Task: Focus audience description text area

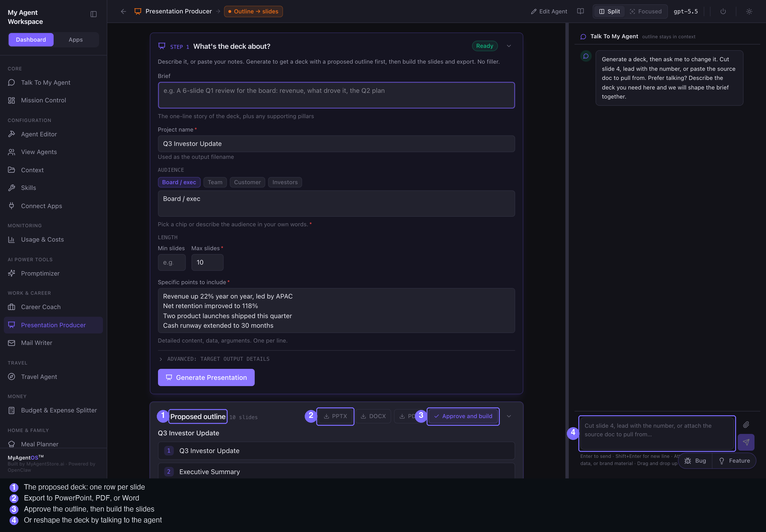Action: click(336, 204)
